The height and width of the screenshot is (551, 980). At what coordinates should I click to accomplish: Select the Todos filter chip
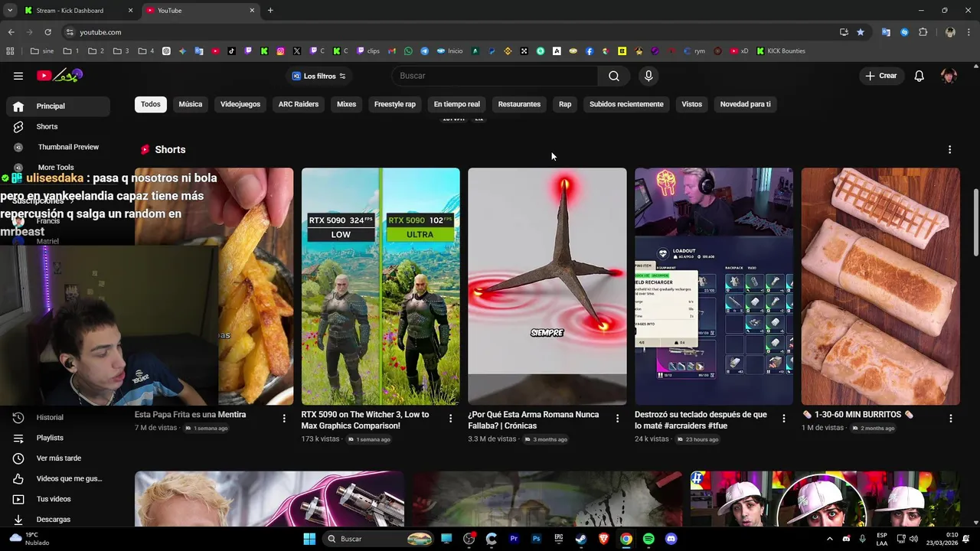pyautogui.click(x=151, y=104)
